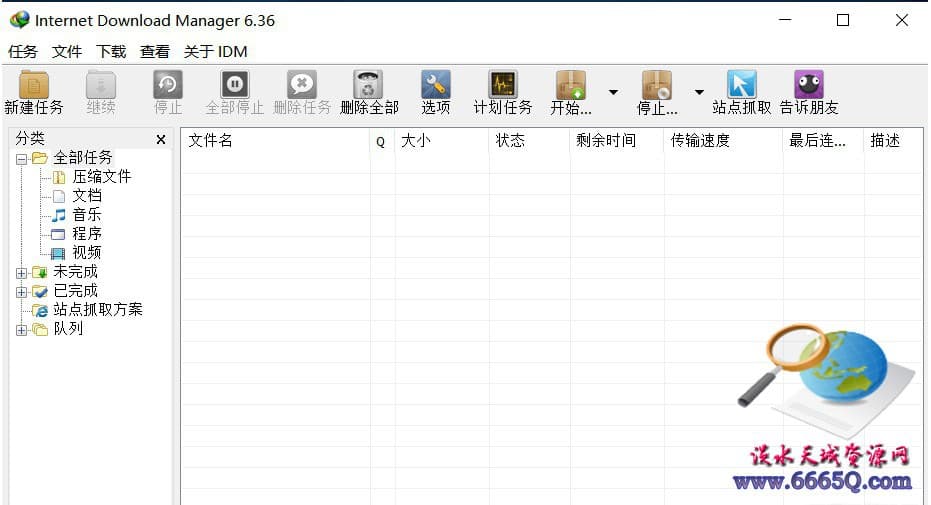Click the 新建任务 toolbar icon

click(34, 85)
